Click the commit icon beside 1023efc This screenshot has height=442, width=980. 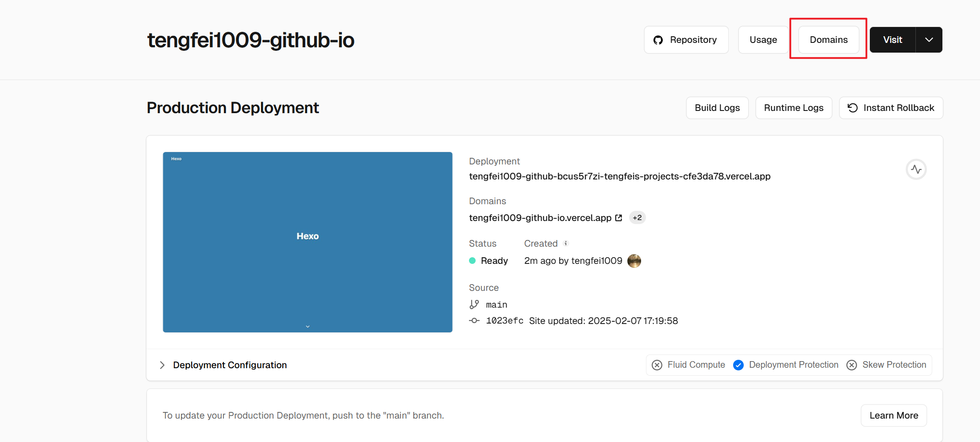(474, 320)
